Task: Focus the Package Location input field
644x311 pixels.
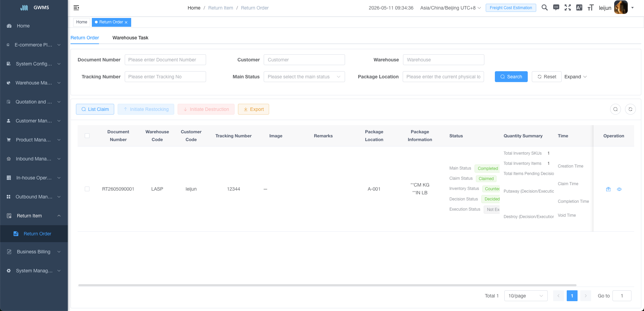Action: pyautogui.click(x=443, y=77)
